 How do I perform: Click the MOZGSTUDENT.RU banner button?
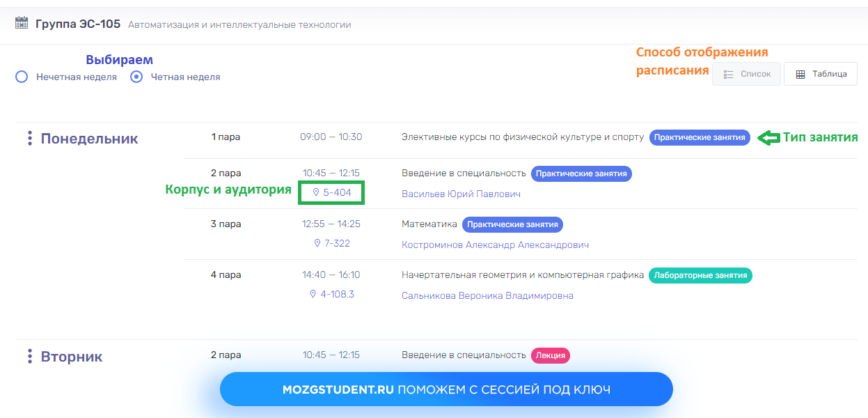[x=446, y=389]
